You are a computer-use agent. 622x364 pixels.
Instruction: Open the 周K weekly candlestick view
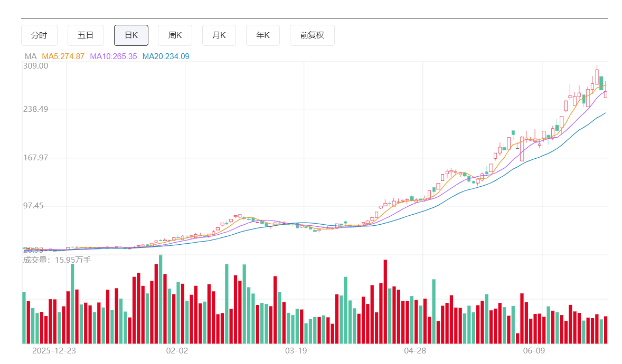(175, 35)
